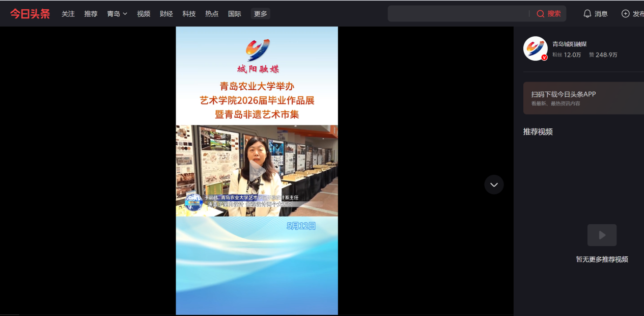Viewport: 644px width, 316px height.
Task: Switch to the 视频 channel
Action: pyautogui.click(x=144, y=14)
